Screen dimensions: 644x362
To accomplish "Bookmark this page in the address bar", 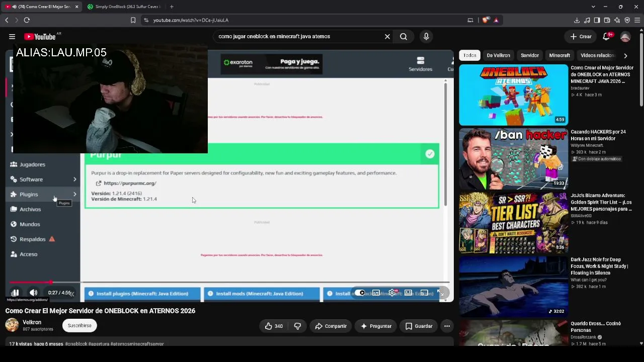I will pos(133,20).
